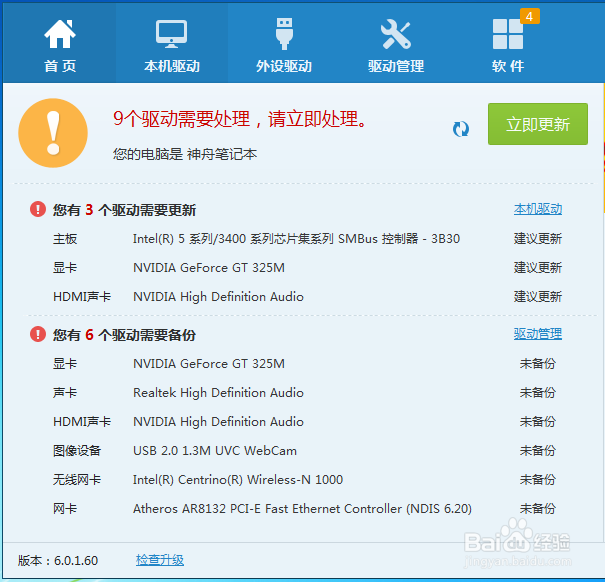605x582 pixels.
Task: Click the 检查升级 link
Action: (x=160, y=560)
